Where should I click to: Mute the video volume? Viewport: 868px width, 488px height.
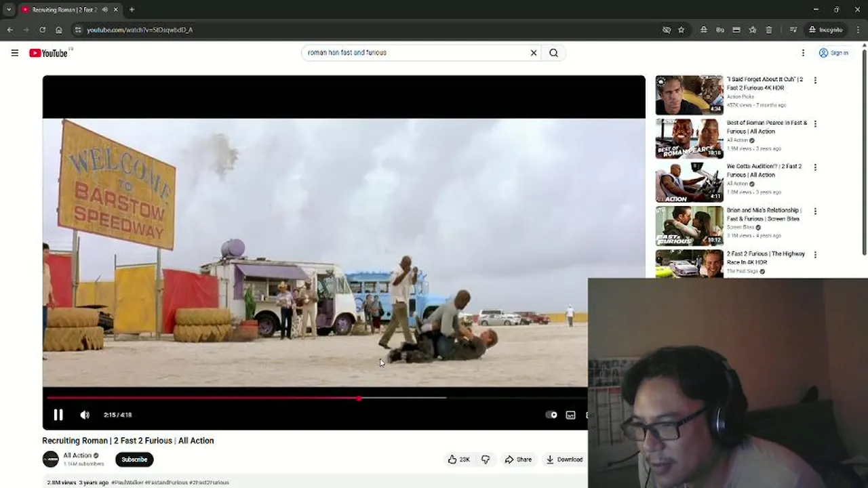85,415
